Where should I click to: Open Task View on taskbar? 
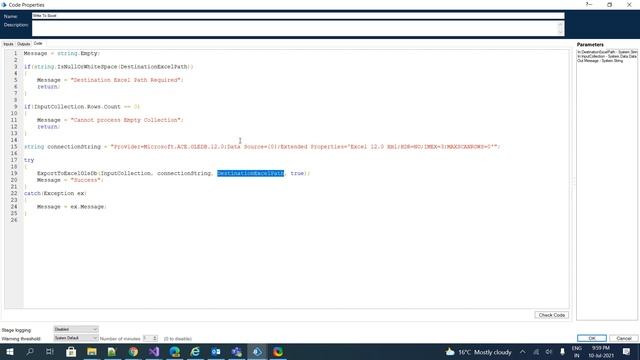click(50, 351)
